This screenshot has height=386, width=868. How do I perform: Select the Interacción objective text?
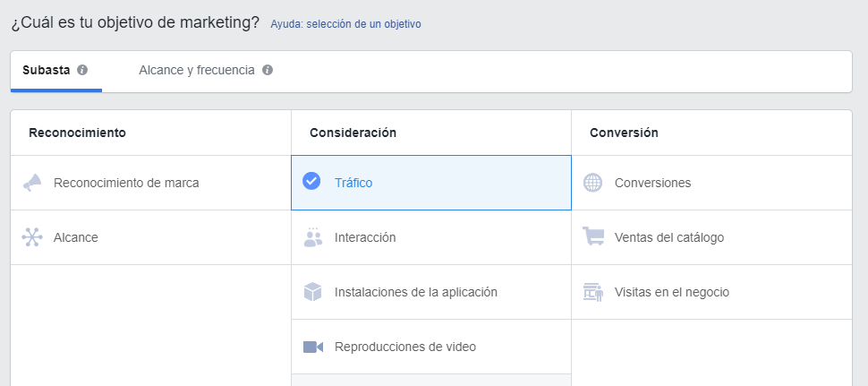point(365,237)
